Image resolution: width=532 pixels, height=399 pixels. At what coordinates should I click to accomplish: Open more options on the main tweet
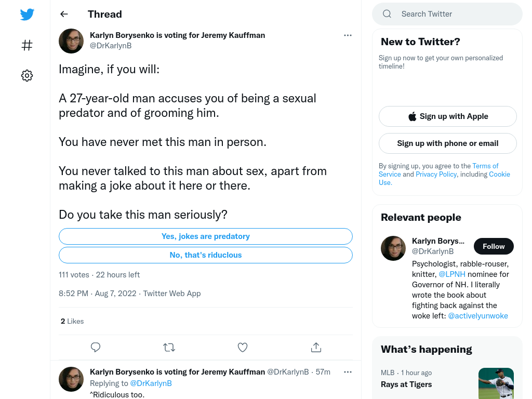pos(348,35)
